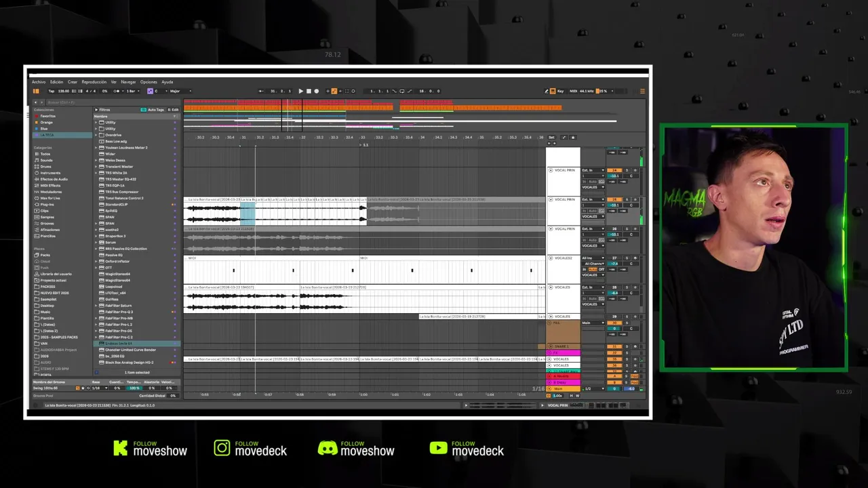
Task: Select Favoritos in Colecciones
Action: [x=47, y=116]
